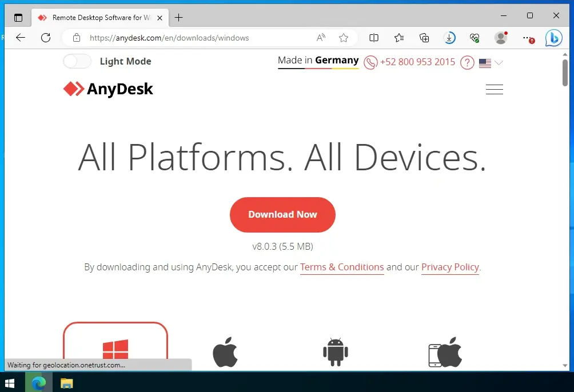Open a new browser tab
This screenshot has width=574, height=392.
[178, 18]
